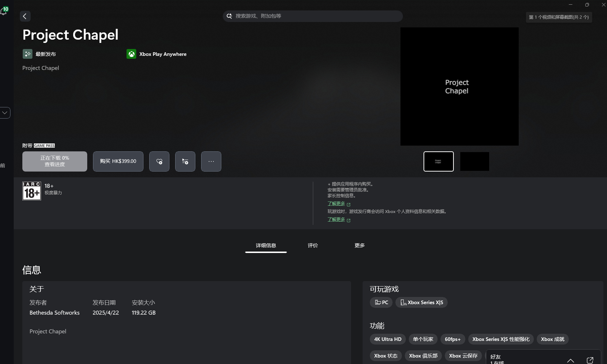
Task: Select the Xbox Play Anywhere label
Action: point(163,54)
